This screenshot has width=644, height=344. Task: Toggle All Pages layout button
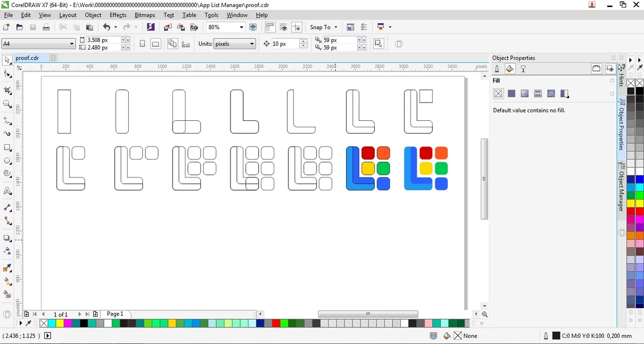(173, 44)
